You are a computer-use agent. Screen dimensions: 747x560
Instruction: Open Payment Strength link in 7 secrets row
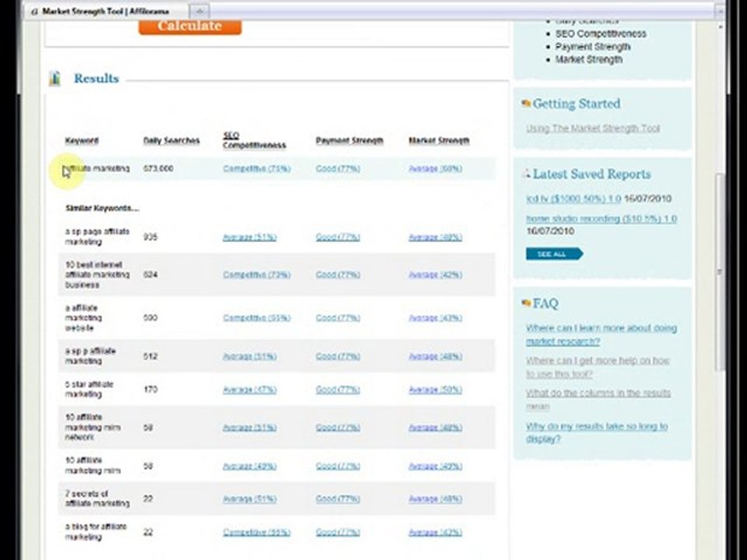coord(338,499)
